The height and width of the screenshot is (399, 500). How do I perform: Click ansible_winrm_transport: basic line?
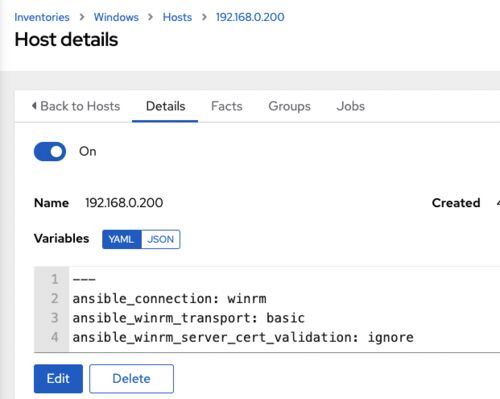coord(189,318)
